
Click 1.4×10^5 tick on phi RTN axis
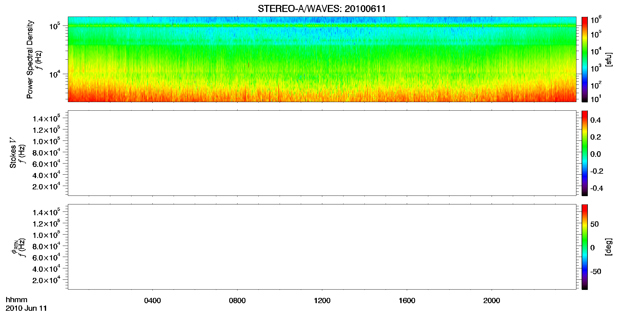[46, 212]
